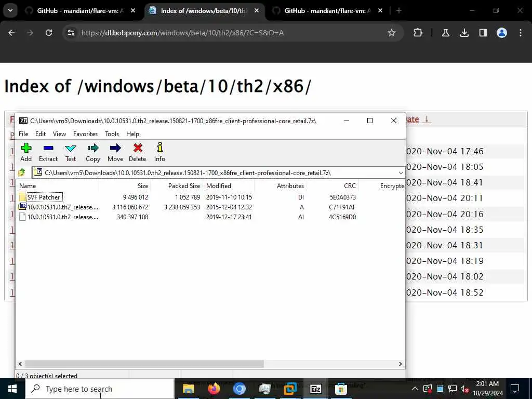The height and width of the screenshot is (399, 532).
Task: Click the 7-Zip title bar icon
Action: click(x=23, y=121)
